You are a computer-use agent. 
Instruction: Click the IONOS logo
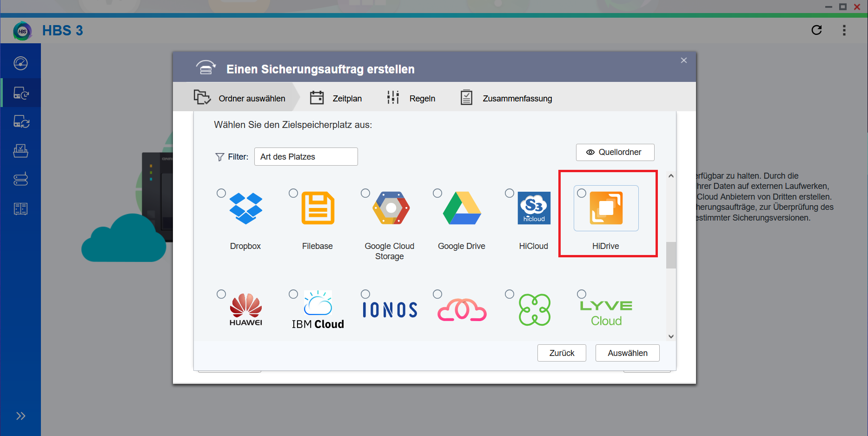(x=390, y=310)
